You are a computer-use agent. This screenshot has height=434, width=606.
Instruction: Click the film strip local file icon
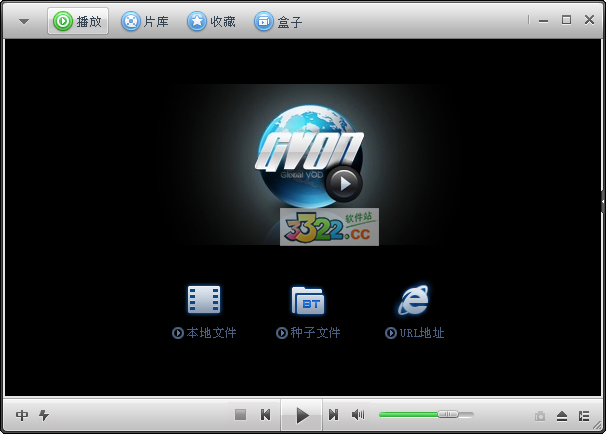pos(204,300)
